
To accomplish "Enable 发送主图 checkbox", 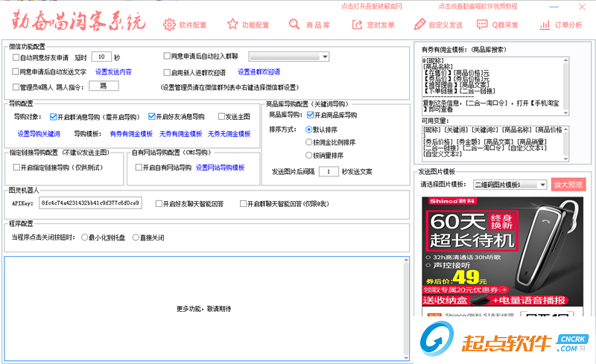I will click(221, 116).
